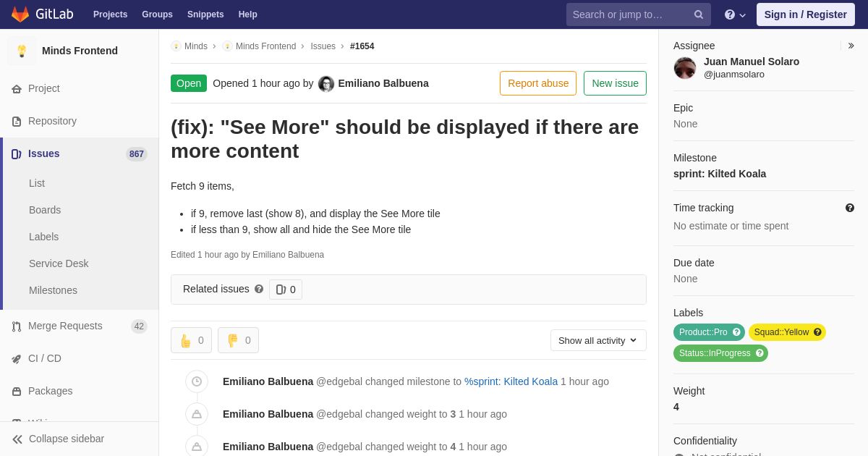Click the Issues breadcrumb link
Viewport: 868px width, 456px height.
coord(323,46)
